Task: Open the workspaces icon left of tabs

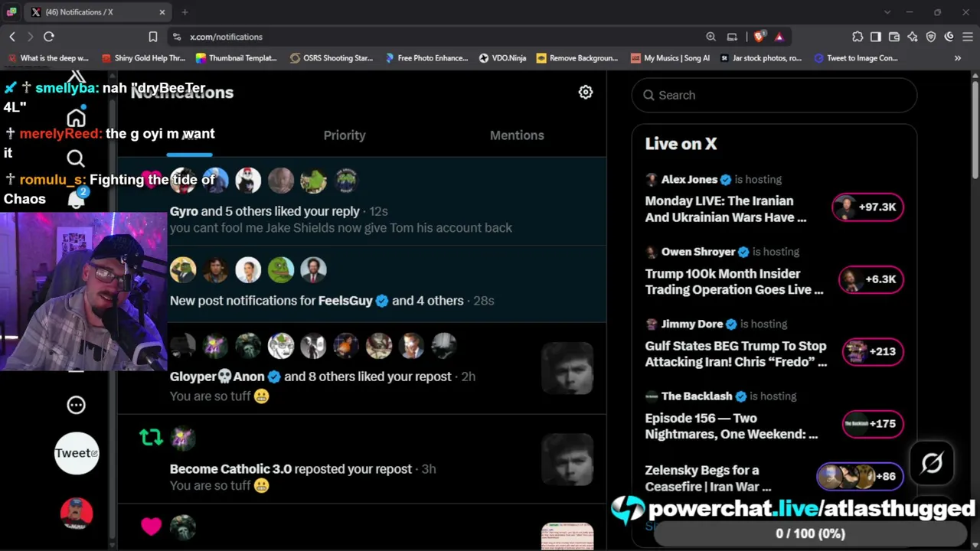Action: [11, 12]
